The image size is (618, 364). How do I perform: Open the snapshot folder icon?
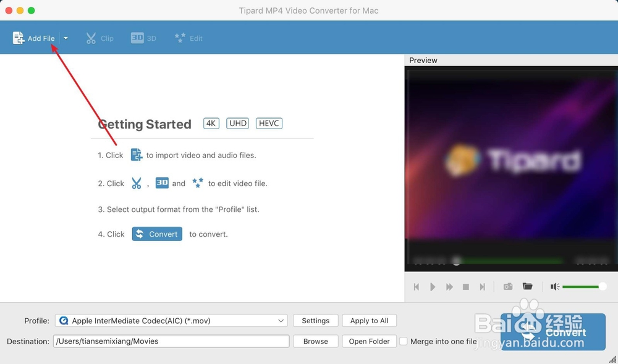coord(527,286)
